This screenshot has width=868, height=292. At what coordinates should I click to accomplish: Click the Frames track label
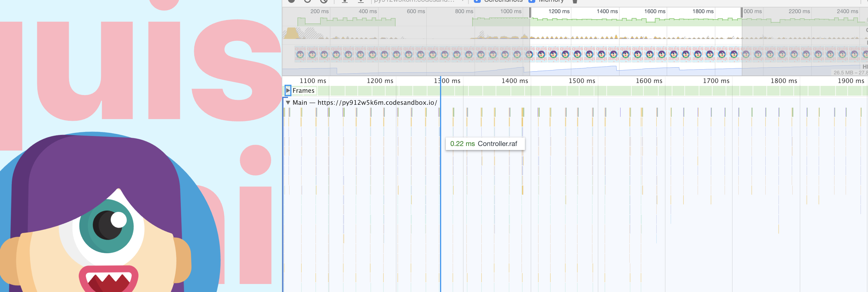coord(303,90)
